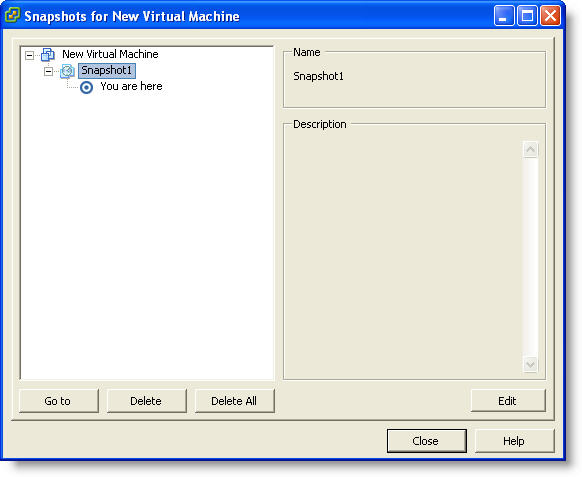Select New Virtual Machine root label
Viewport: 582px width, 477px height.
[x=110, y=54]
